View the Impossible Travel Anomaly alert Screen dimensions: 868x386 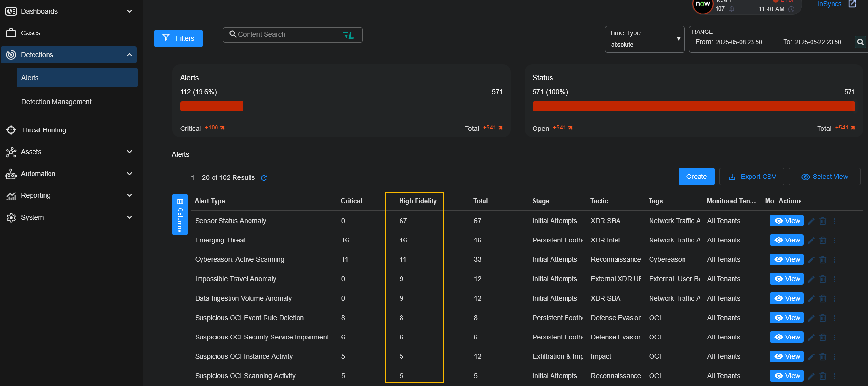(786, 279)
